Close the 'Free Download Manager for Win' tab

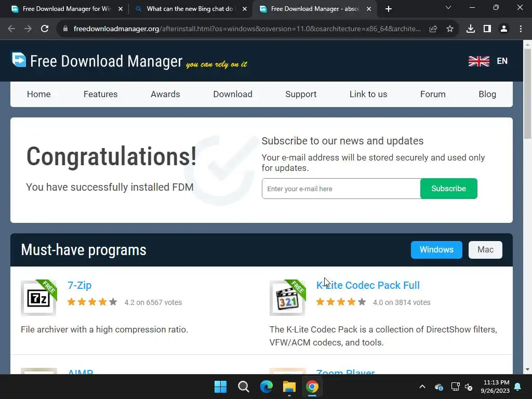coord(121,9)
